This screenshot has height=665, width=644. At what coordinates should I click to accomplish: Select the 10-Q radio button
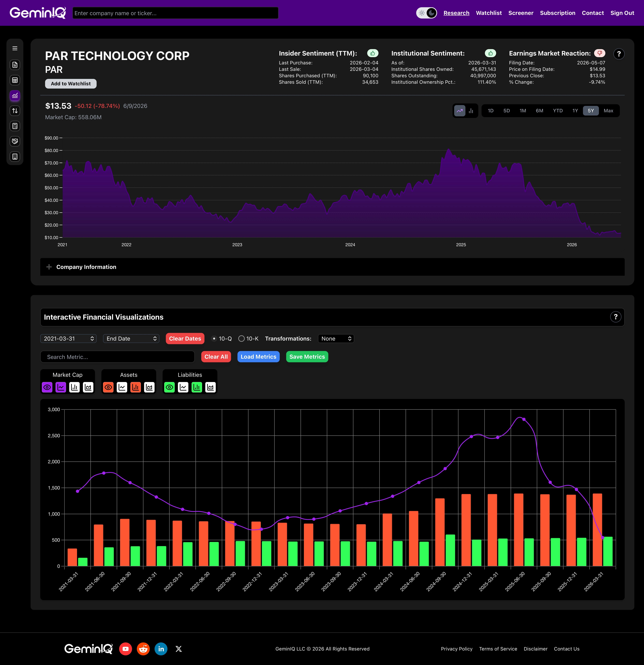coord(214,339)
